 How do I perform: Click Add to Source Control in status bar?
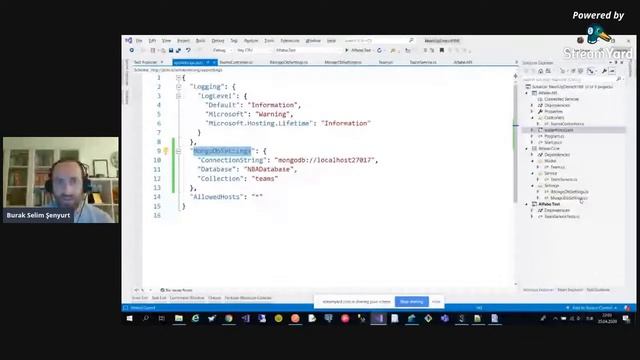click(x=591, y=308)
